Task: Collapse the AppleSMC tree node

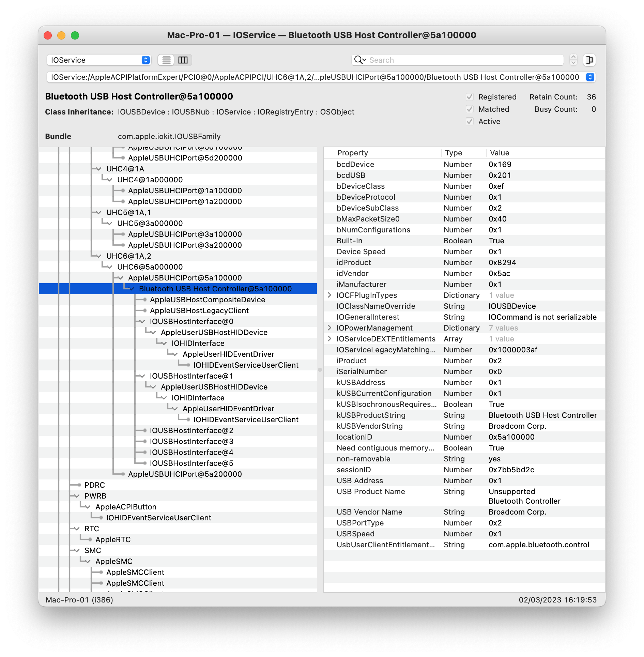Action: (x=88, y=562)
